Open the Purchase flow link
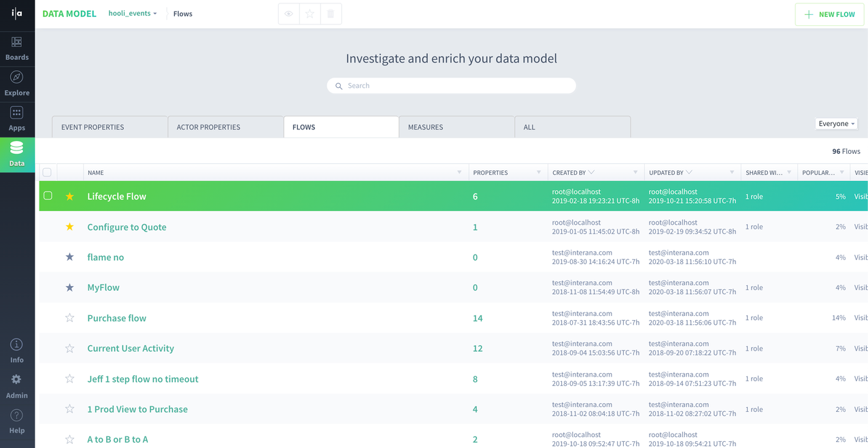The height and width of the screenshot is (448, 868). (x=117, y=318)
